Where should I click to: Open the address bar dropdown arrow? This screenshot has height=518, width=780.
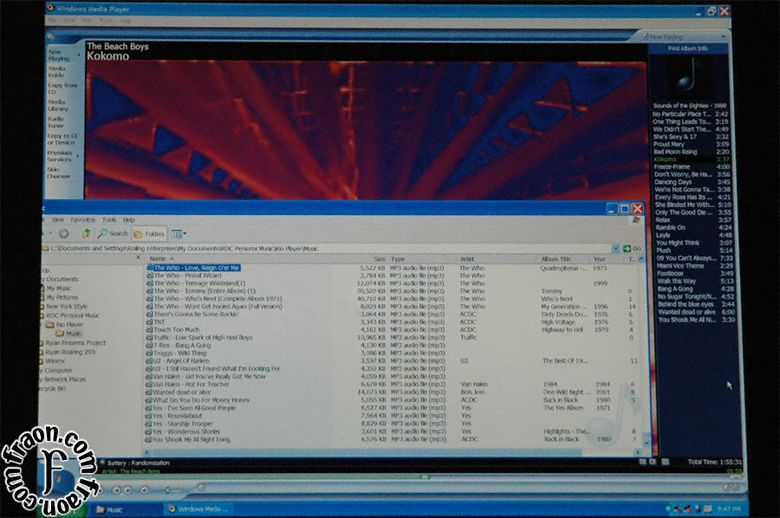pos(616,248)
